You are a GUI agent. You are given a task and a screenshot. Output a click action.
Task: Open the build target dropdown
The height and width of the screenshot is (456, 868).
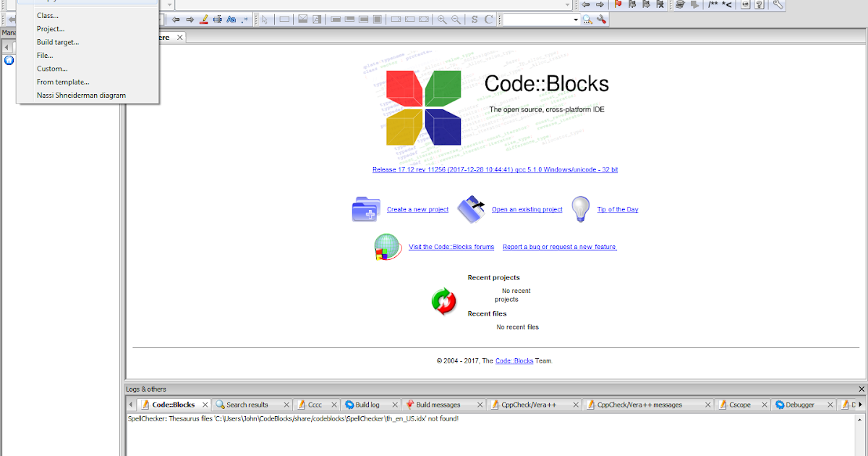point(169,4)
